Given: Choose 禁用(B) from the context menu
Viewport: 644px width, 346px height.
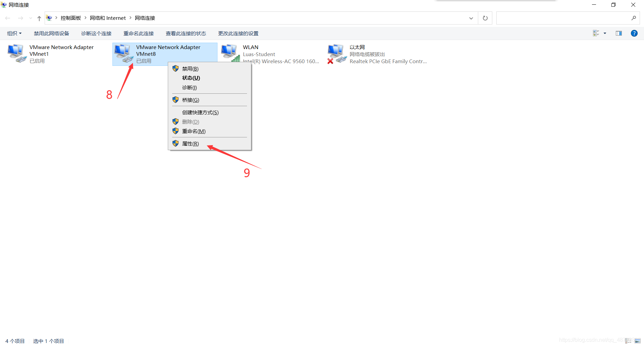Looking at the screenshot, I should click(210, 69).
